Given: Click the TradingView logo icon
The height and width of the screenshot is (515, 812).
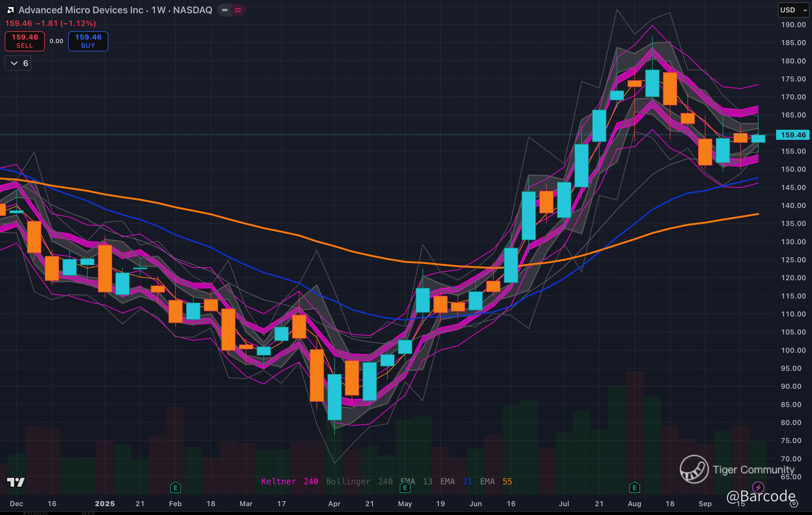Looking at the screenshot, I should click(x=16, y=482).
